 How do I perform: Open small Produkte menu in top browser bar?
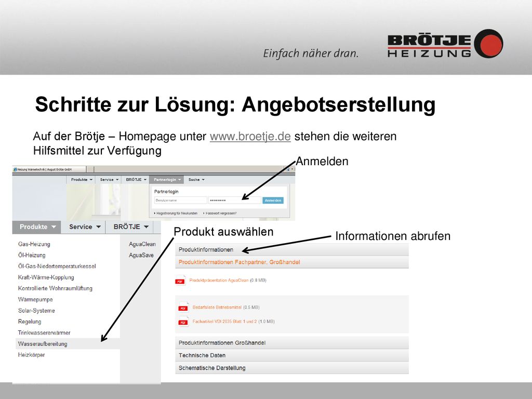[x=82, y=180]
